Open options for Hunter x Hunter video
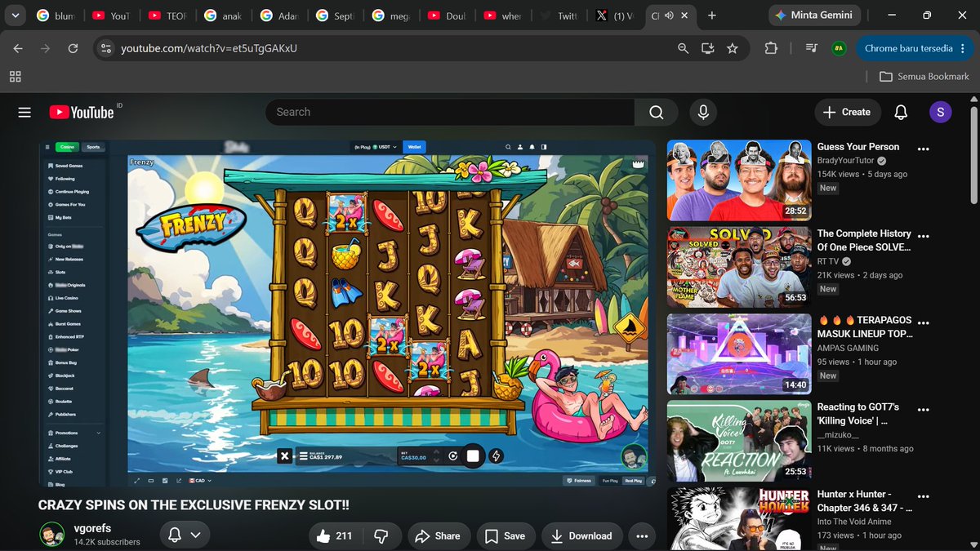The height and width of the screenshot is (551, 980). pyautogui.click(x=924, y=495)
